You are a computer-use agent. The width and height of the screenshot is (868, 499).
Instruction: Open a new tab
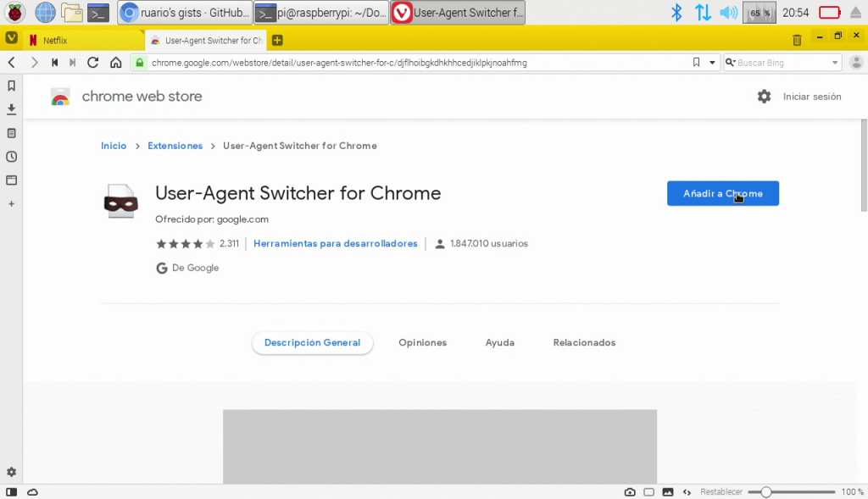(277, 40)
